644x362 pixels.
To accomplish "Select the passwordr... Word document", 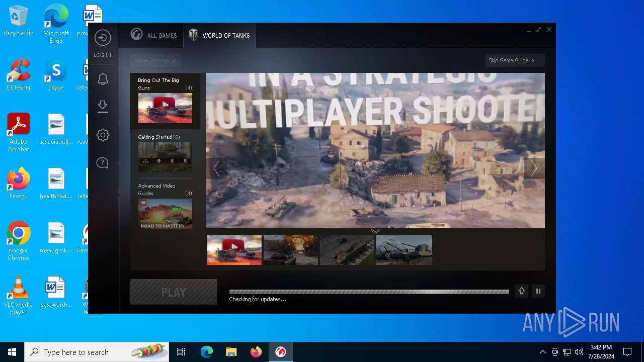I will (56, 292).
